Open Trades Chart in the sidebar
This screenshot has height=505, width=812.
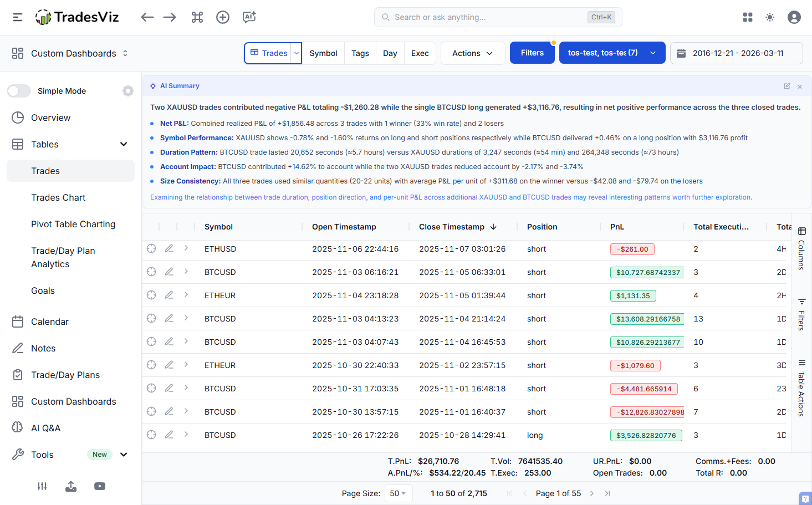tap(58, 197)
